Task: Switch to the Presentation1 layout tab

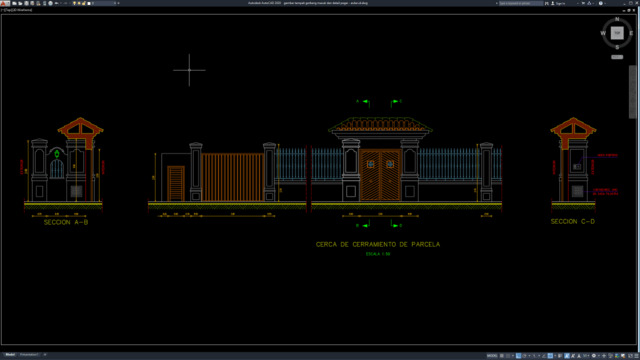Action: tap(29, 355)
